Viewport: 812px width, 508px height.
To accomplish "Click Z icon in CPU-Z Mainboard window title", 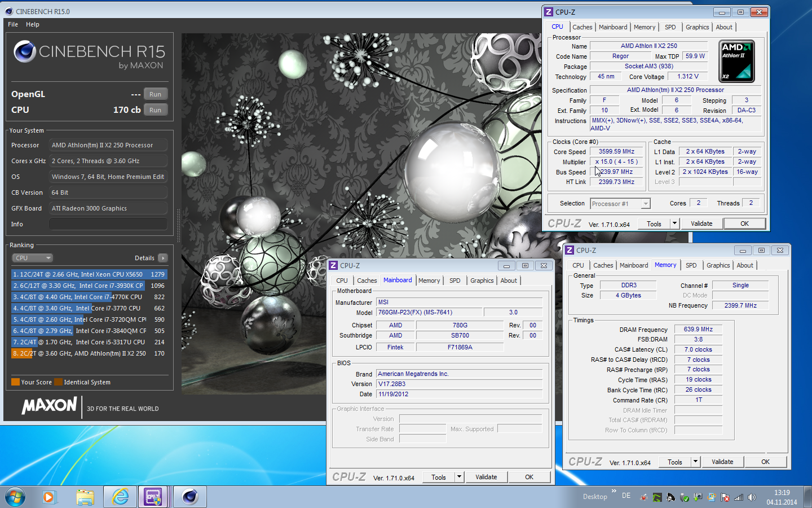I will (333, 265).
